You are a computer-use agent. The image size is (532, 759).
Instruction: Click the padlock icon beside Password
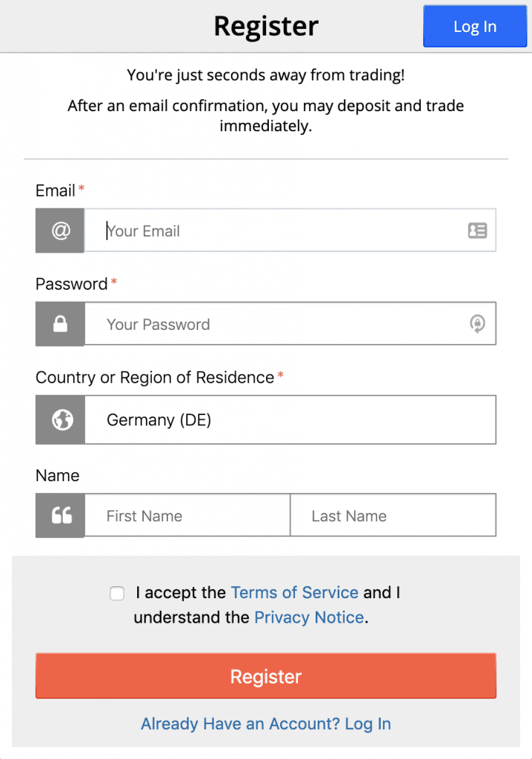(60, 324)
